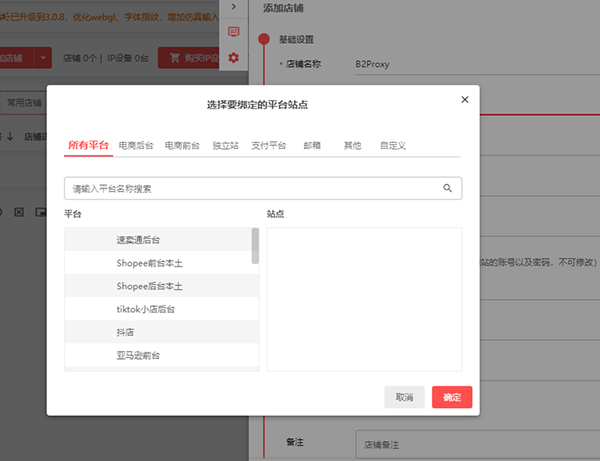Click the red monitor screen icon
Viewport: 600px width, 461px height.
[x=233, y=32]
